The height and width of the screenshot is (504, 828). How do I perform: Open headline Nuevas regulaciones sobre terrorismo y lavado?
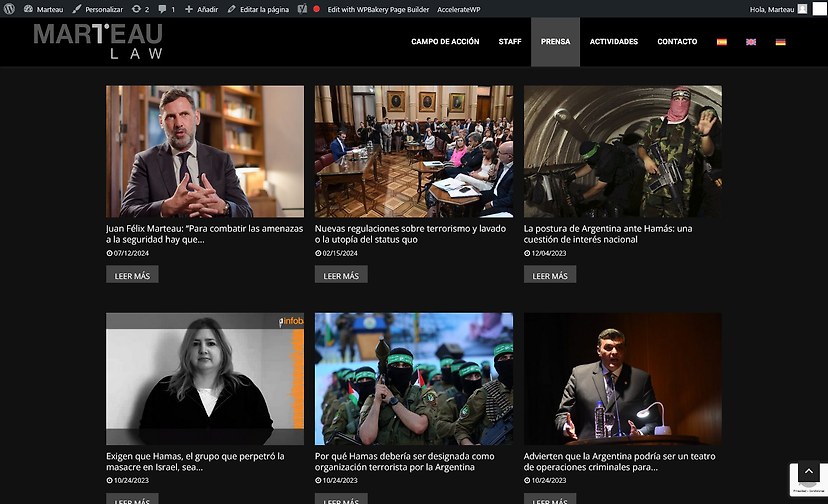tap(410, 234)
